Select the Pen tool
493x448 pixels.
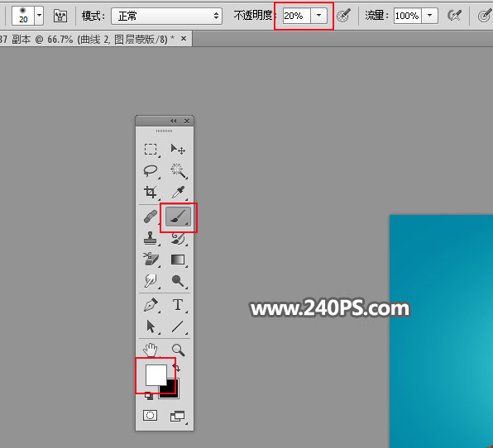[151, 305]
